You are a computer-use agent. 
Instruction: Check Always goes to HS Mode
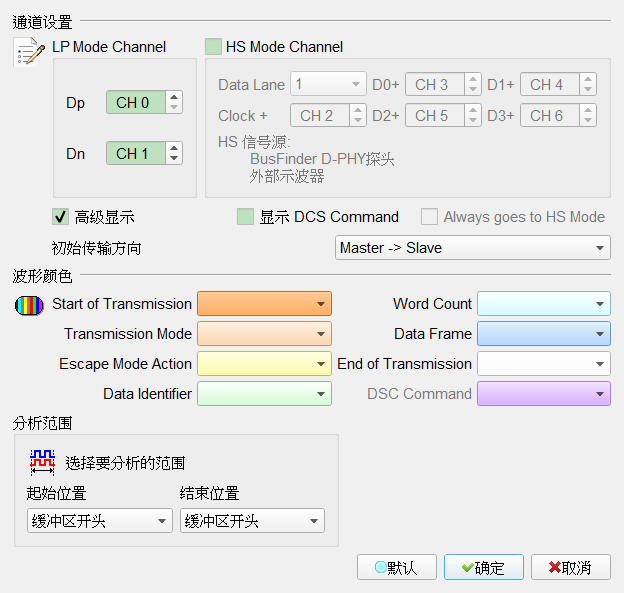click(x=429, y=217)
